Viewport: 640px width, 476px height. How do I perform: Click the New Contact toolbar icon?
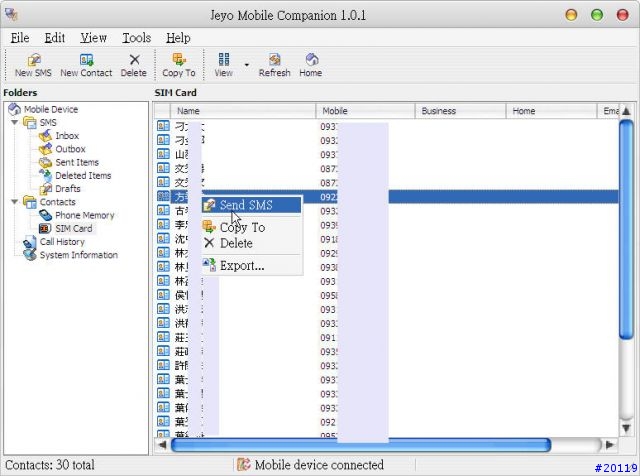(86, 60)
